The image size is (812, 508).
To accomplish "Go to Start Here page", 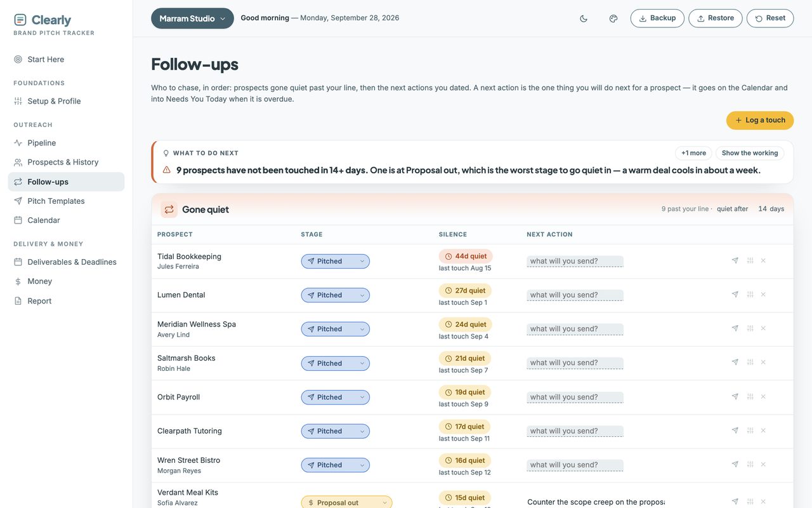I will pyautogui.click(x=66, y=60).
